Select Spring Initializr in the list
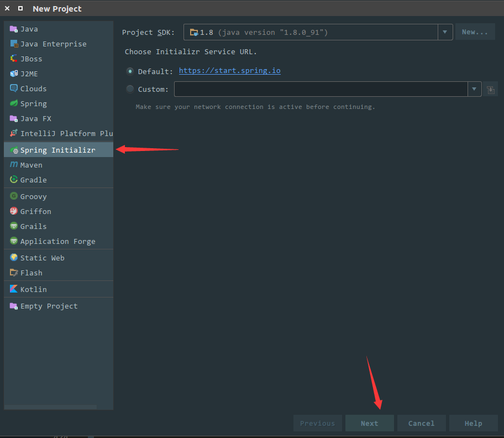The image size is (504, 438). (59, 150)
